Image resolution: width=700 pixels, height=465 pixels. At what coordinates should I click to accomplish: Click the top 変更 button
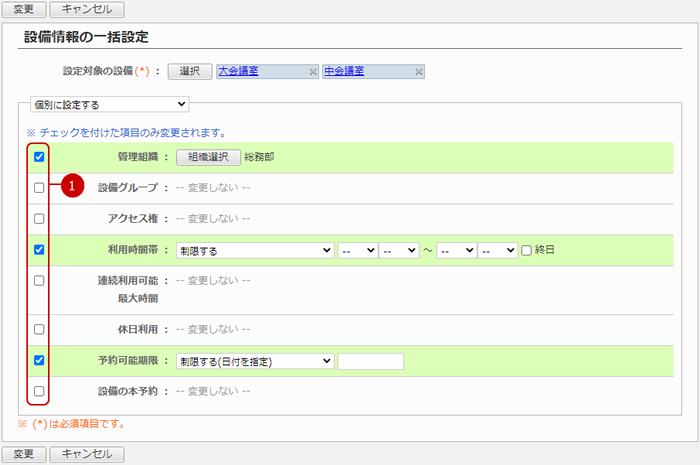tap(23, 10)
